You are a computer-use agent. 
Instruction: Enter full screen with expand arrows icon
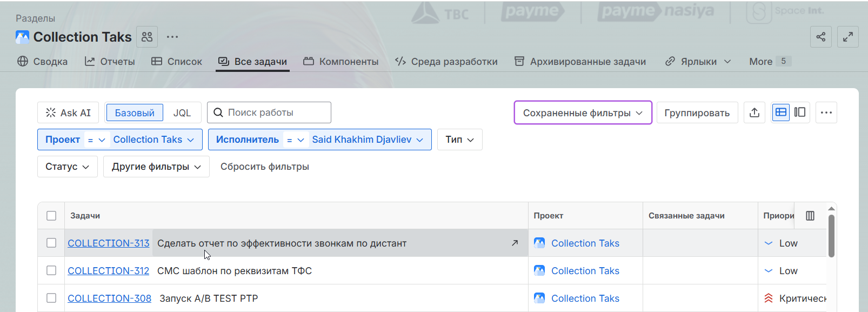coord(847,37)
